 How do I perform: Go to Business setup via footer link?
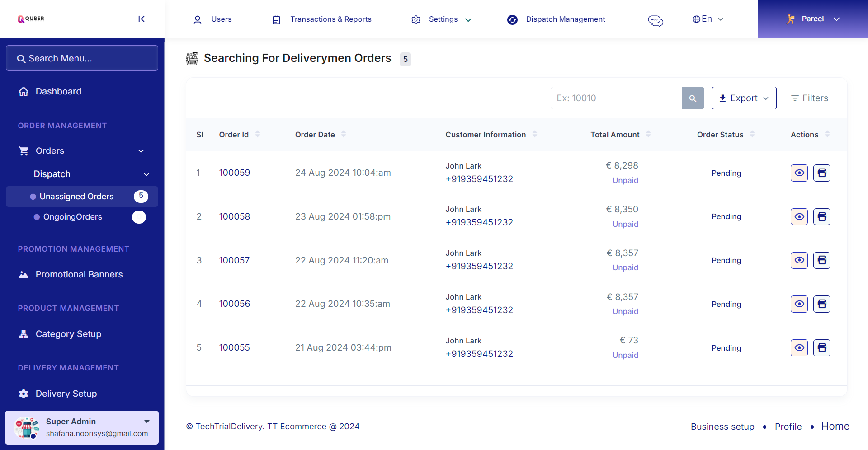pyautogui.click(x=722, y=427)
